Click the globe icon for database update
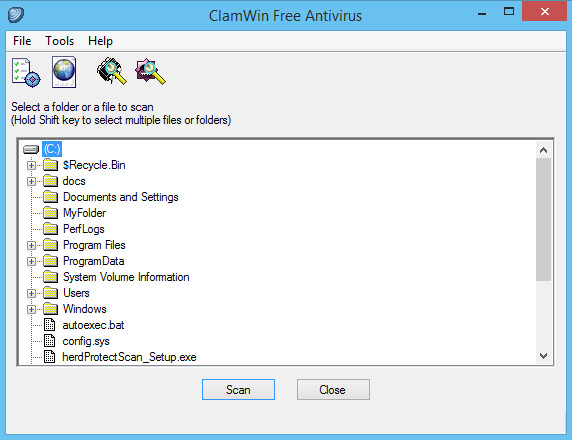The width and height of the screenshot is (572, 440). (x=64, y=72)
